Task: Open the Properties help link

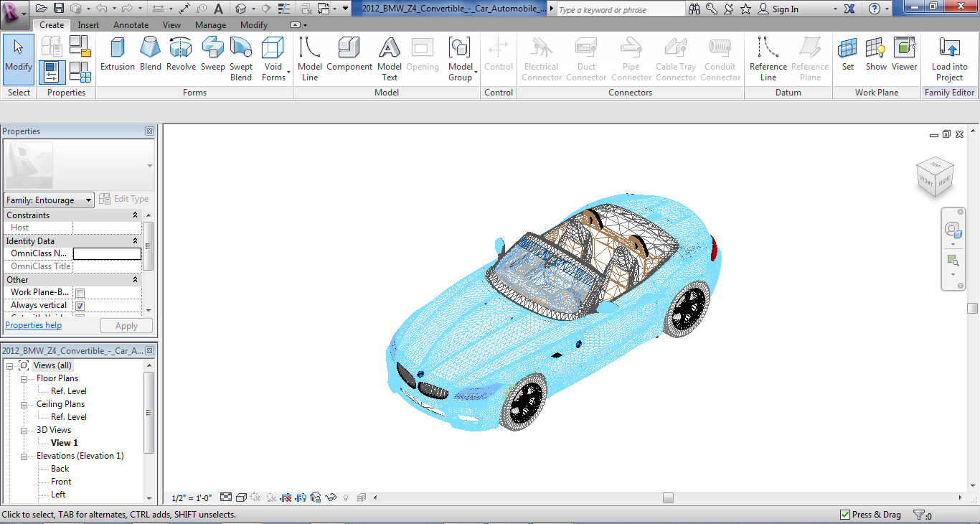Action: pos(34,325)
